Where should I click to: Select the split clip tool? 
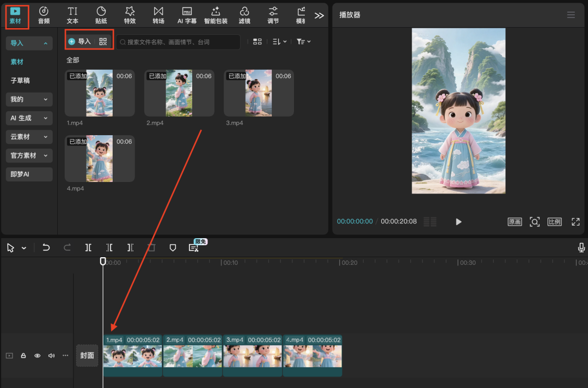[x=88, y=247]
